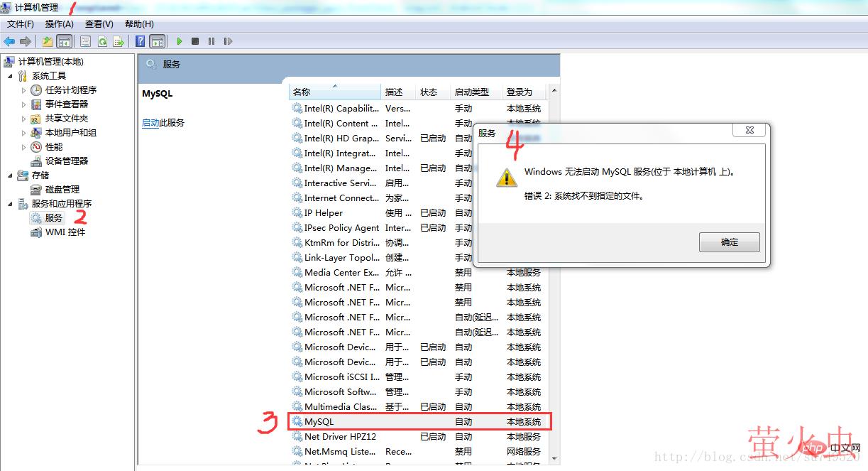The width and height of the screenshot is (868, 471).
Task: Open the 操作(A) menu
Action: 60,24
